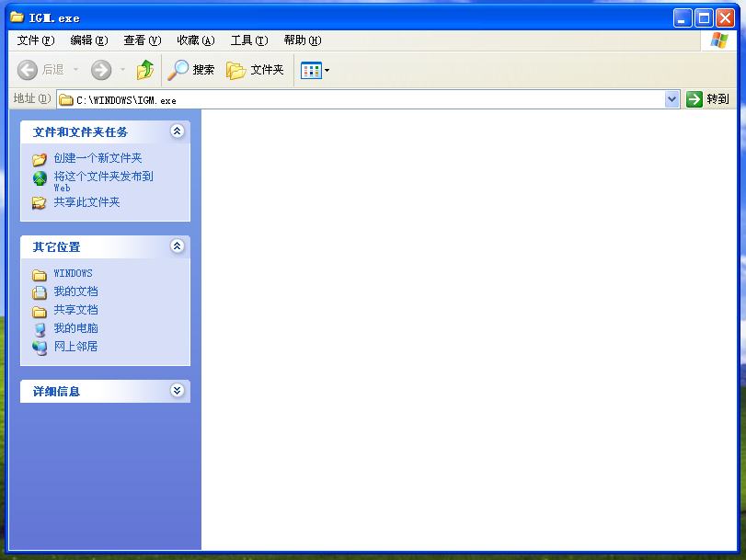Click inside the address path field
The height and width of the screenshot is (560, 746).
362,99
